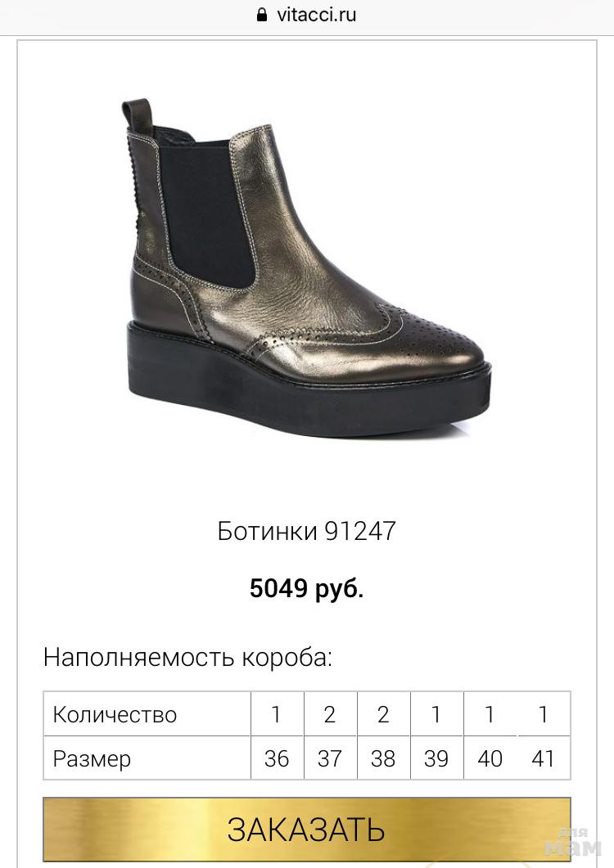Tap the Наполняемость короба heading
The image size is (614, 868).
click(x=187, y=658)
